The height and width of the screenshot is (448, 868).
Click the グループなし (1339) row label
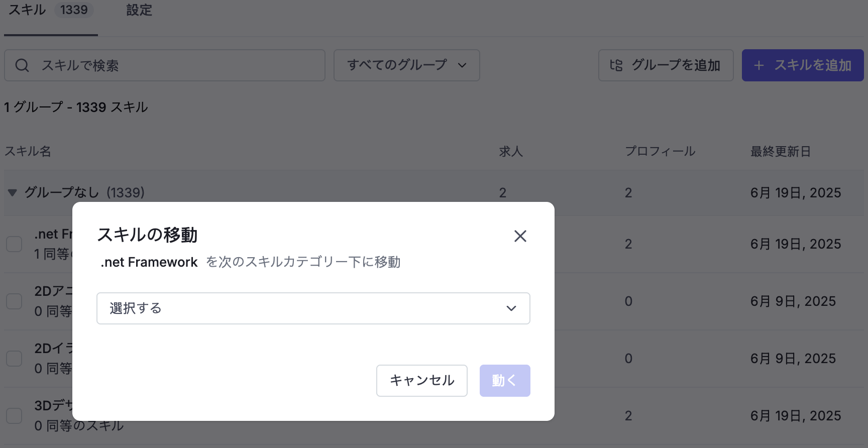84,193
